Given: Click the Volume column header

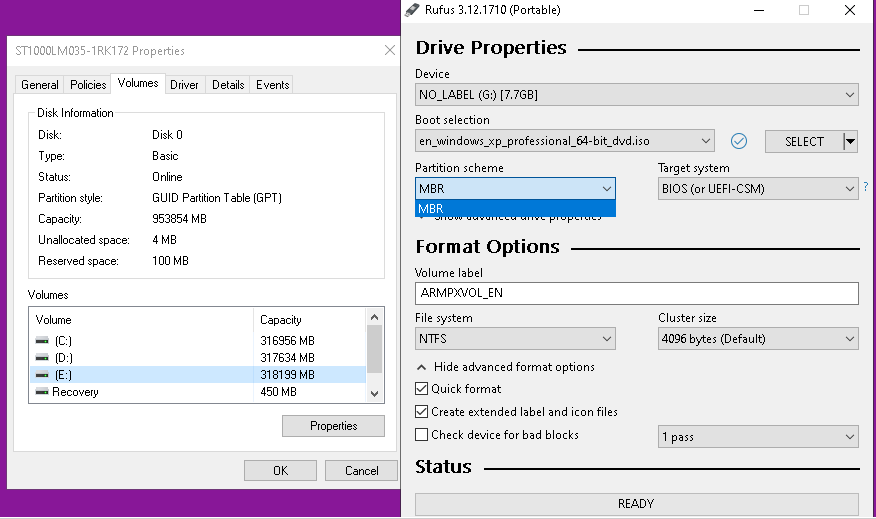Looking at the screenshot, I should point(141,320).
